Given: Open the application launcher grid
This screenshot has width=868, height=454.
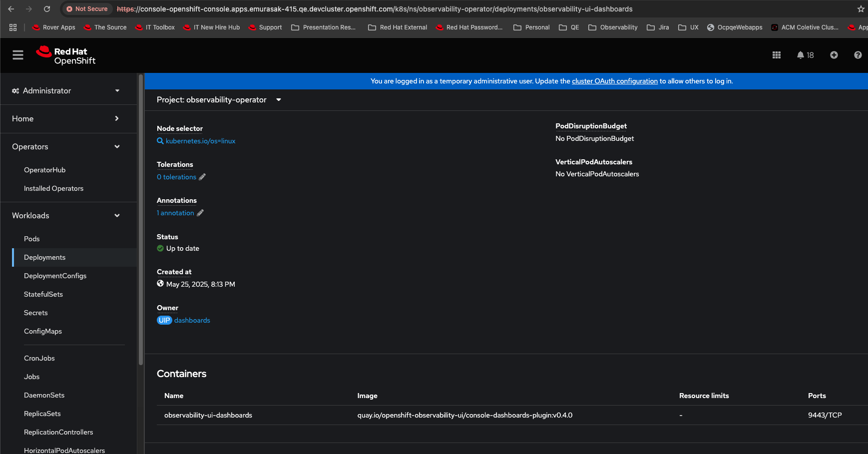Looking at the screenshot, I should pos(777,55).
